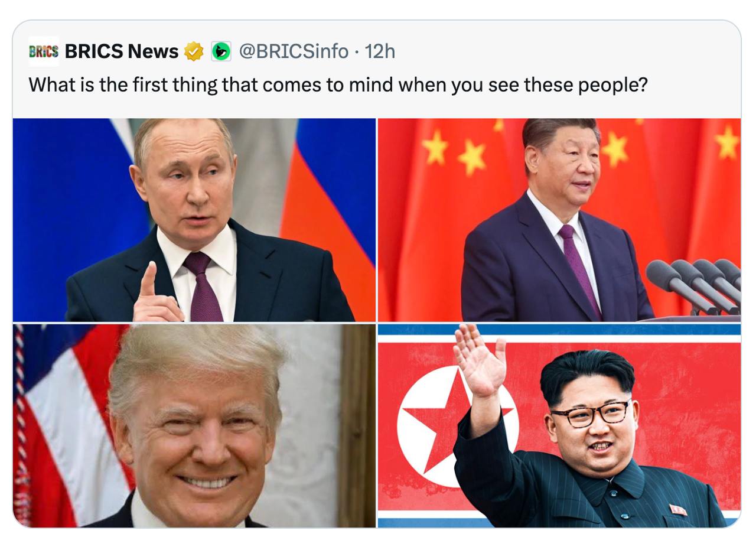Open the photo with red Chinese flags
Screen dimensions: 756x537
[x=559, y=220]
